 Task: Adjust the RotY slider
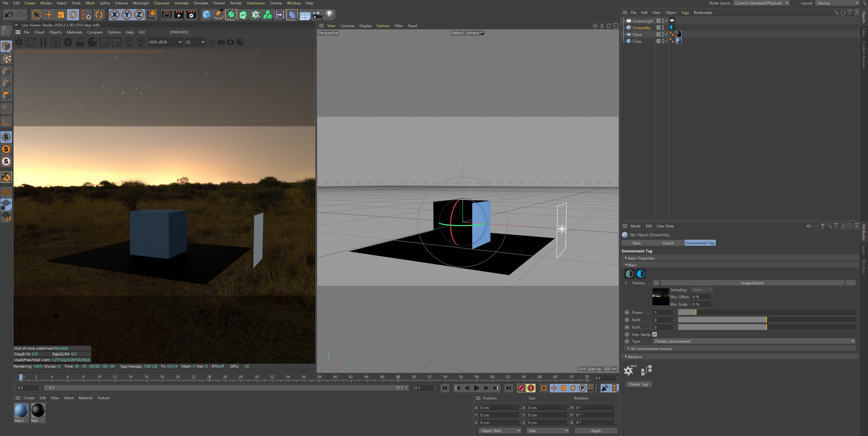tap(767, 327)
